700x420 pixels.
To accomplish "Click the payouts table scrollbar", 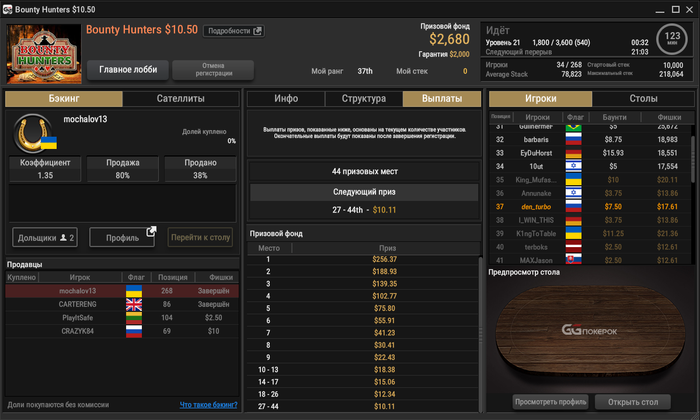I will 480,334.
